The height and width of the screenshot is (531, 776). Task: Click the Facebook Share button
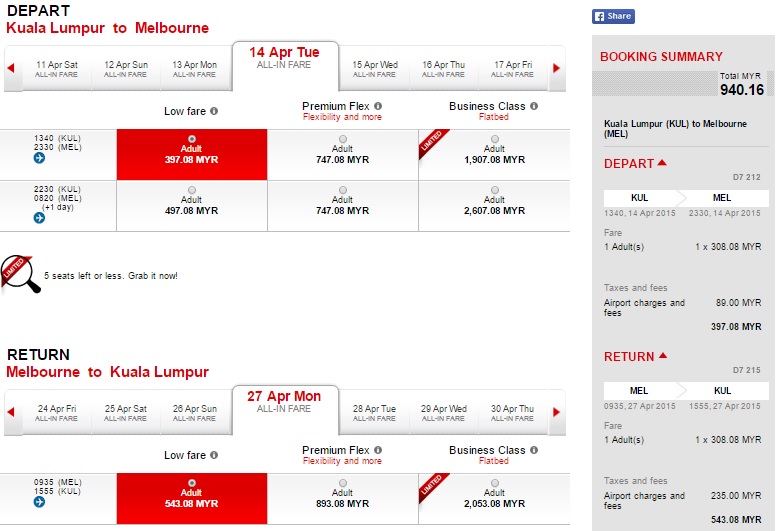(613, 16)
